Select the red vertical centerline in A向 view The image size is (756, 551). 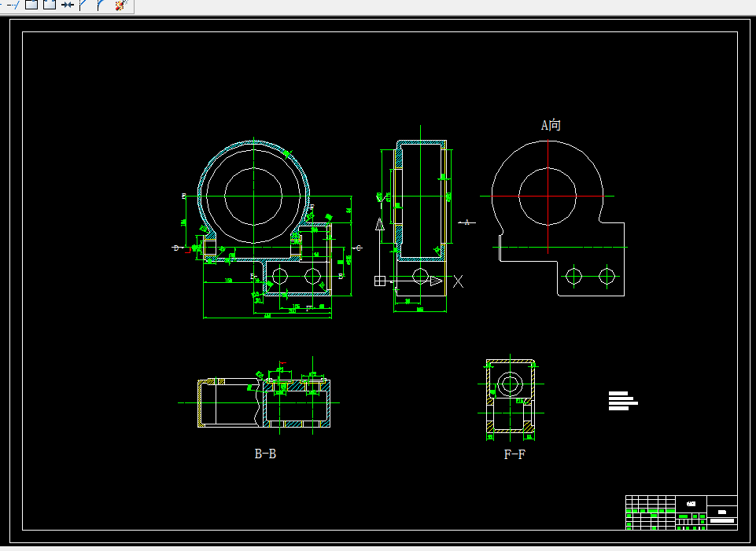click(548, 197)
